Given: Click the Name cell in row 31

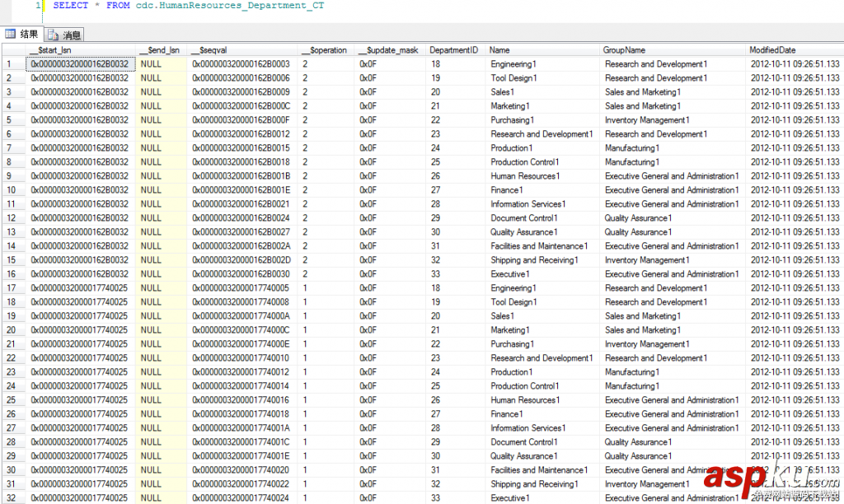Looking at the screenshot, I should tap(542, 483).
